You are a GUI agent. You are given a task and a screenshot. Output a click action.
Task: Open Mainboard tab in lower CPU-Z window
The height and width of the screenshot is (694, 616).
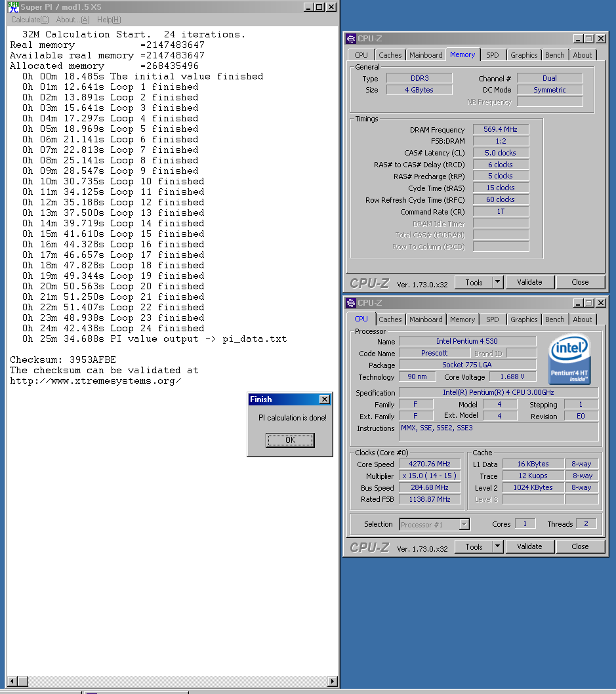pos(426,319)
